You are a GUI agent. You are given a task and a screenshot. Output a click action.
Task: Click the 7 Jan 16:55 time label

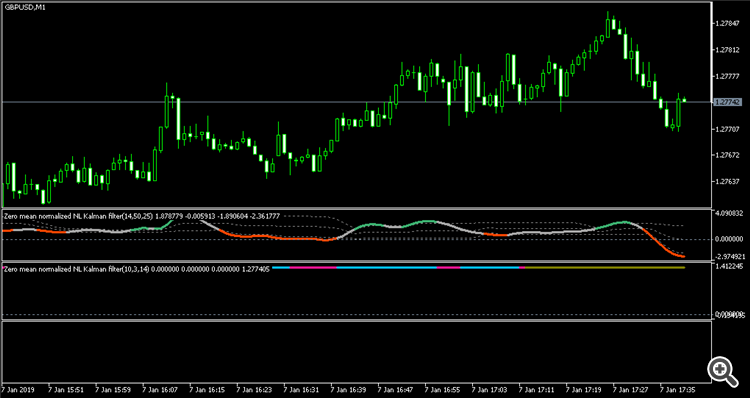coord(441,390)
